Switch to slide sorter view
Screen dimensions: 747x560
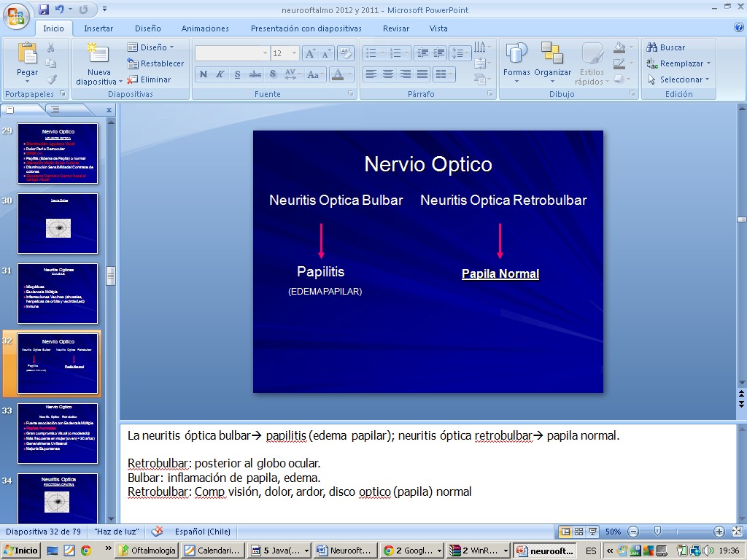pos(578,532)
